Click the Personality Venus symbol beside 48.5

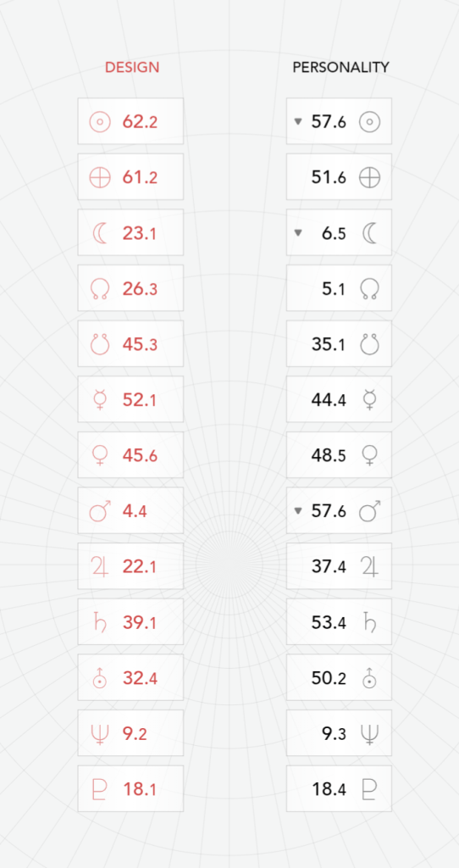click(x=369, y=455)
